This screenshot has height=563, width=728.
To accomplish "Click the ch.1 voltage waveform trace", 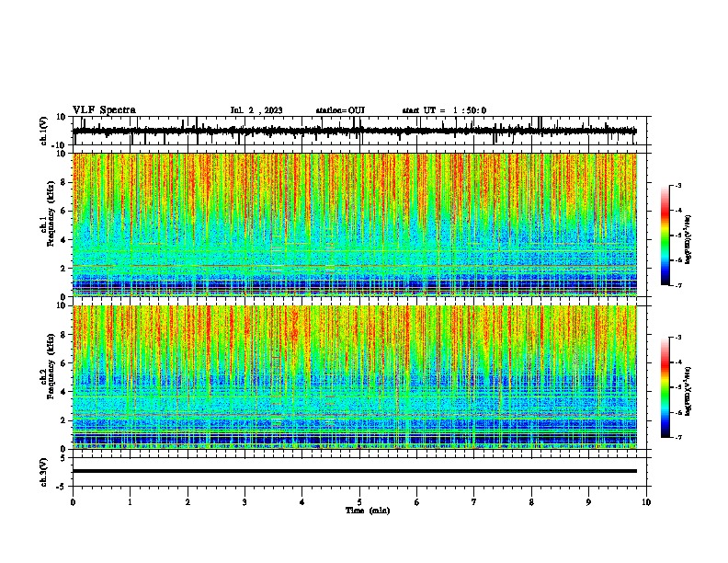I will coord(355,131).
